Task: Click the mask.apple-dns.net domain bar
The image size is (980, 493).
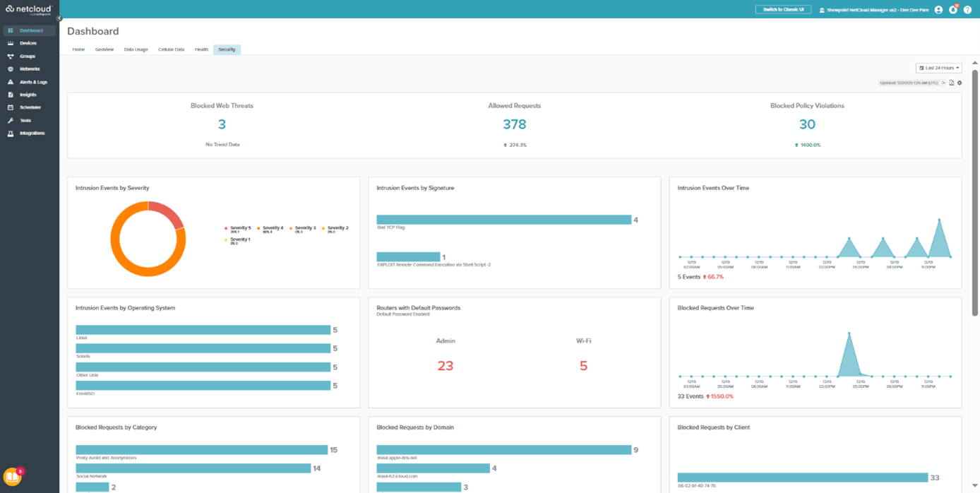Action: coord(503,450)
